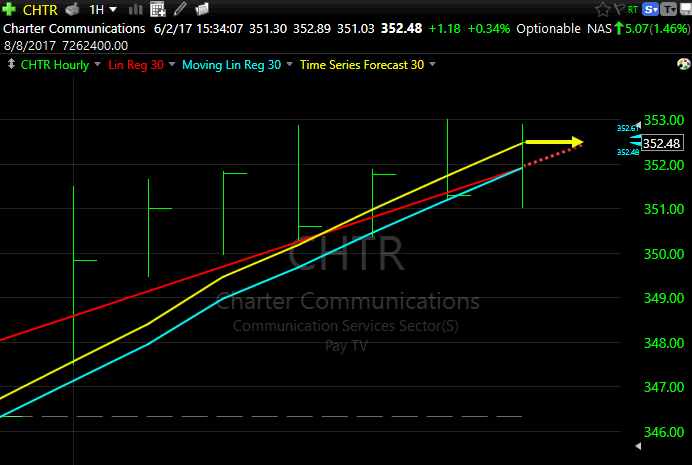Click the 348.00 price axis label

click(x=664, y=343)
